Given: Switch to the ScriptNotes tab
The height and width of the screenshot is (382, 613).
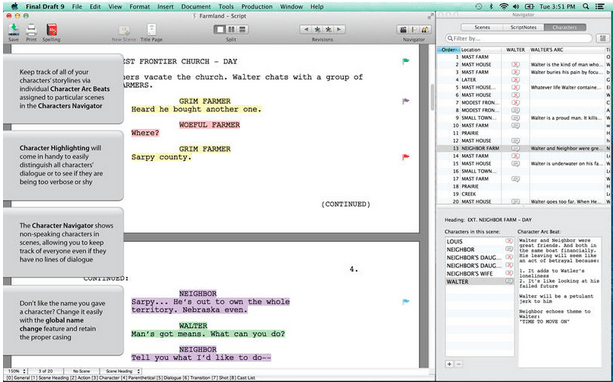Looking at the screenshot, I should pyautogui.click(x=523, y=27).
